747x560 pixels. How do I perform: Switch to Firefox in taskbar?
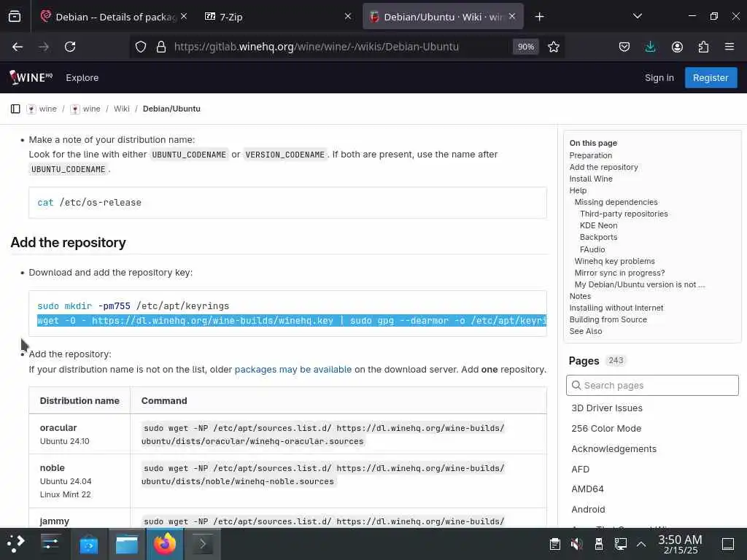coord(165,543)
